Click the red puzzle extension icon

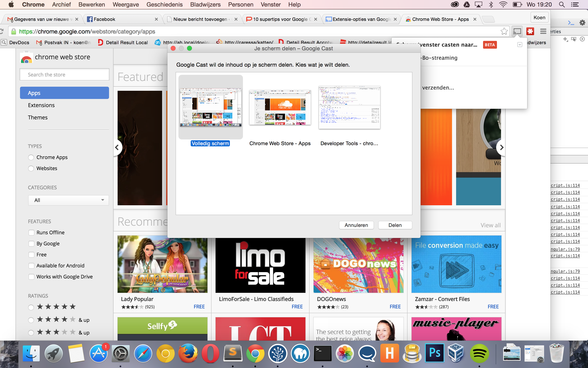(x=530, y=31)
